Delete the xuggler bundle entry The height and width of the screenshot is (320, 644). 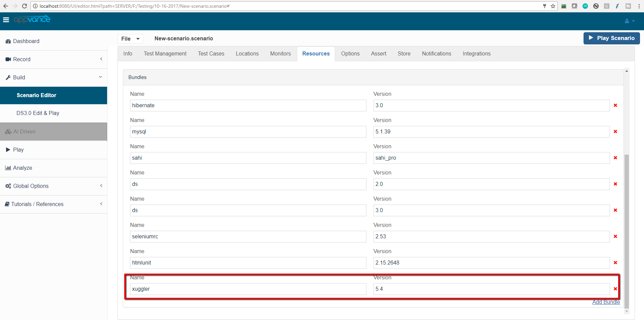[x=615, y=289]
